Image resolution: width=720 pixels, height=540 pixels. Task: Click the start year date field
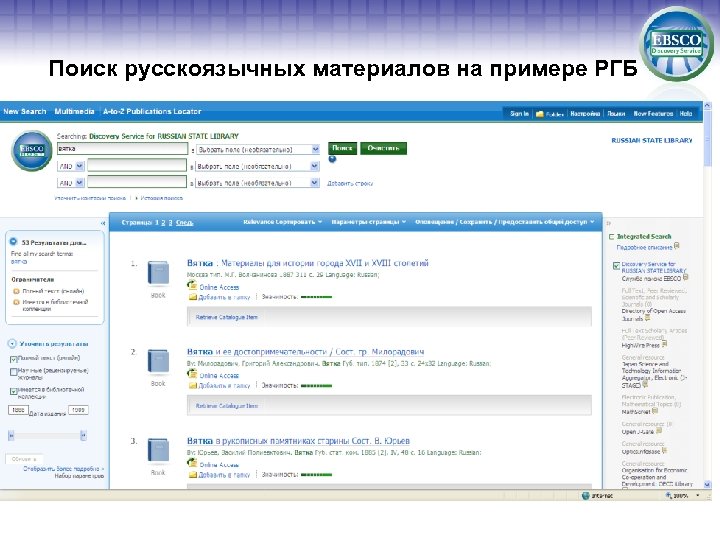pyautogui.click(x=18, y=410)
